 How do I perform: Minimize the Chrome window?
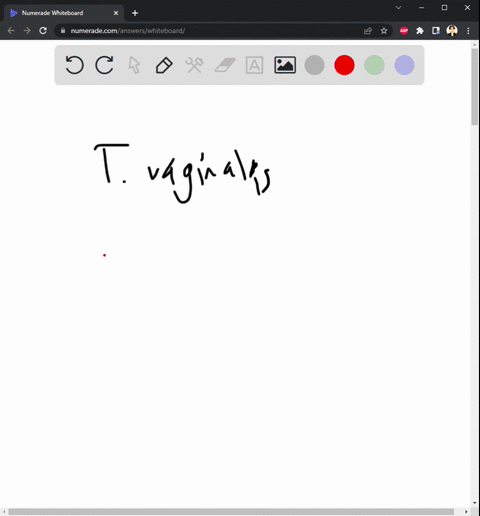pos(421,8)
